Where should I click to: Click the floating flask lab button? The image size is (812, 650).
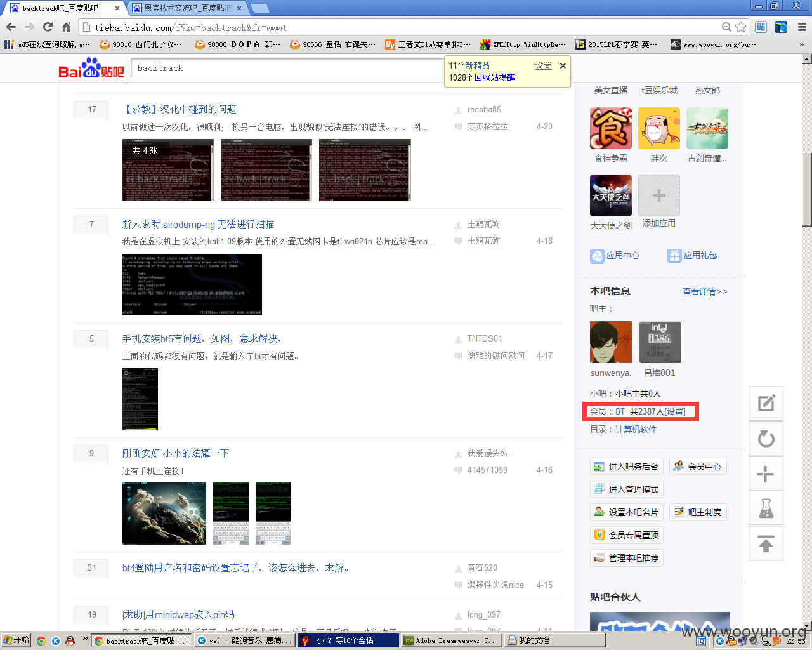766,509
